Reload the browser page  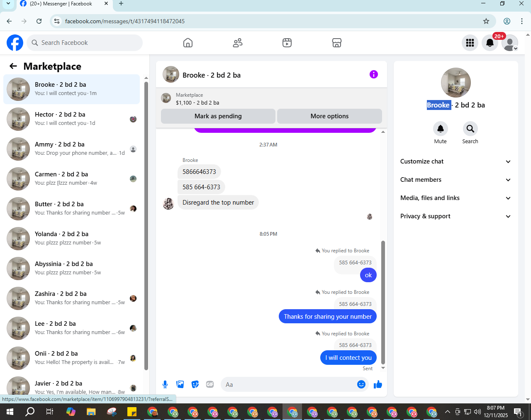coord(39,21)
